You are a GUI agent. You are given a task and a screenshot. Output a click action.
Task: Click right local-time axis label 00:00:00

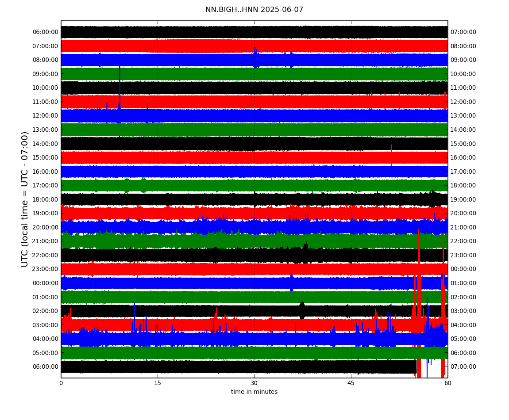463,269
